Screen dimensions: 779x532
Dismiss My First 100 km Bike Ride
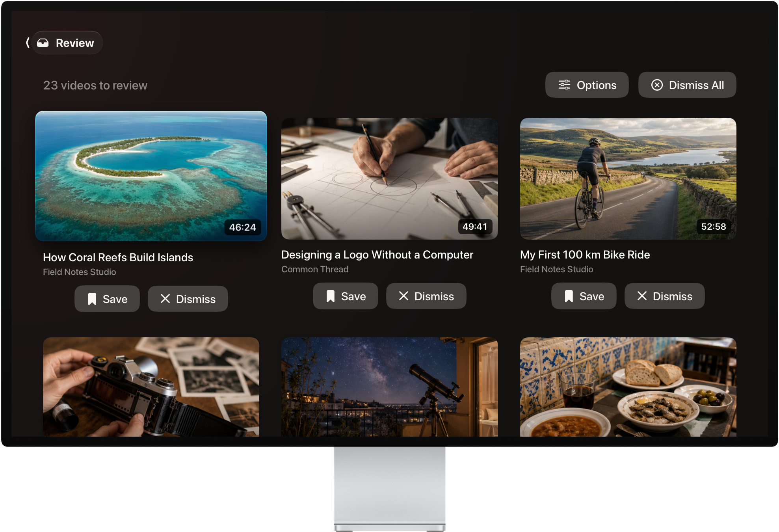click(x=664, y=296)
